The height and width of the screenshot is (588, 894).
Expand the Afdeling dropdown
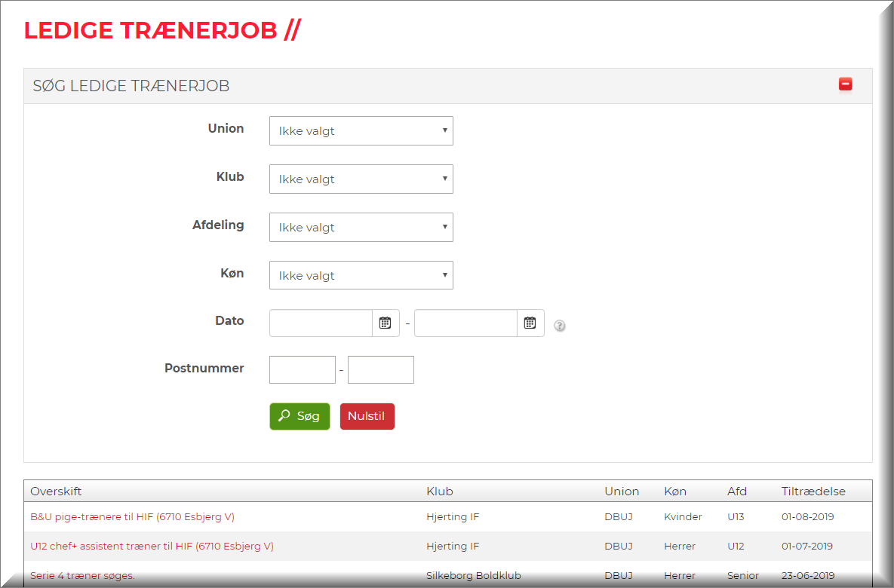click(x=361, y=227)
